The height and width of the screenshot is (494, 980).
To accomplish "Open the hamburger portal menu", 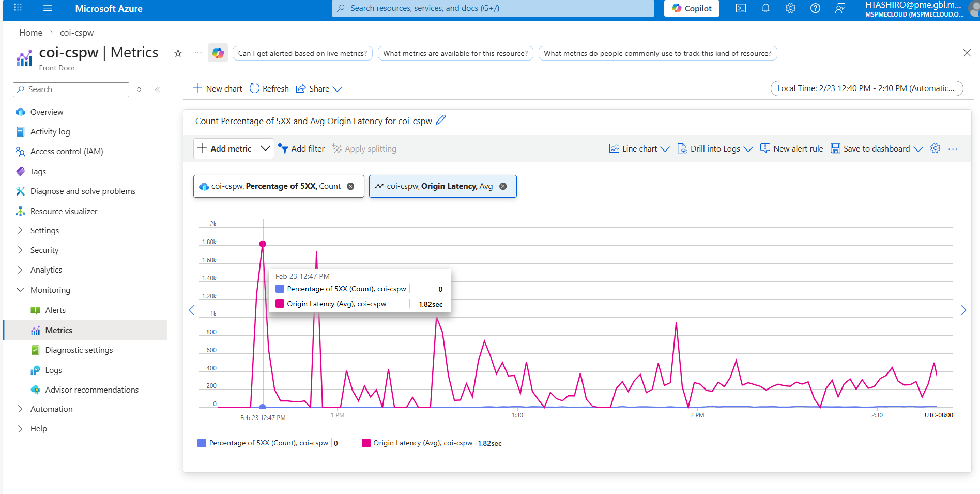I will click(48, 8).
